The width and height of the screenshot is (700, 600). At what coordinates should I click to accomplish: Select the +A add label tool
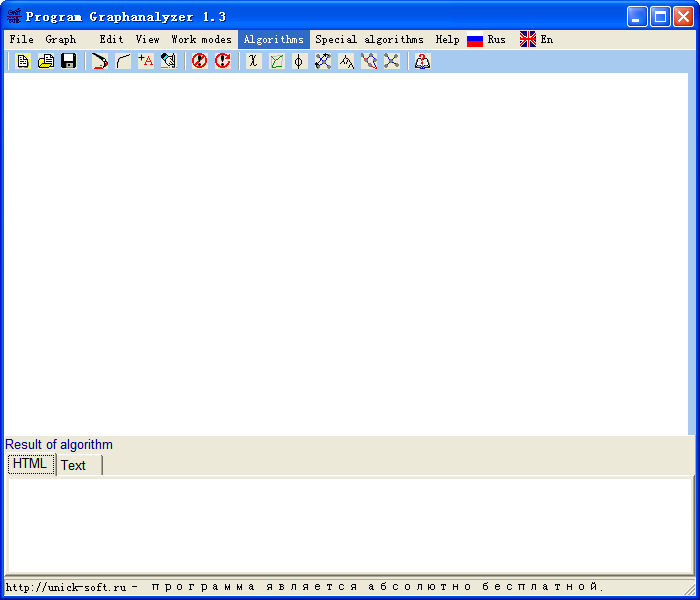[x=146, y=61]
